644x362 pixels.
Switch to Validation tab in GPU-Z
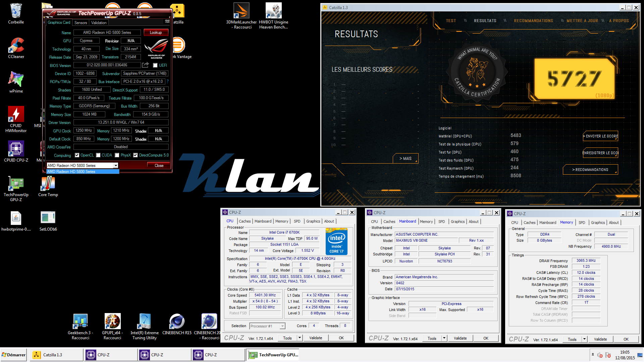[x=99, y=22]
